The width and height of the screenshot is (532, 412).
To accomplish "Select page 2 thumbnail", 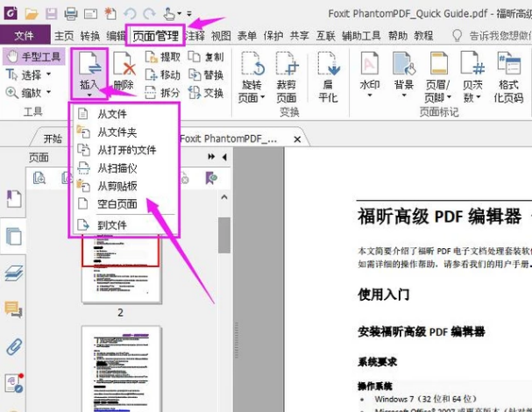I will coord(121,270).
